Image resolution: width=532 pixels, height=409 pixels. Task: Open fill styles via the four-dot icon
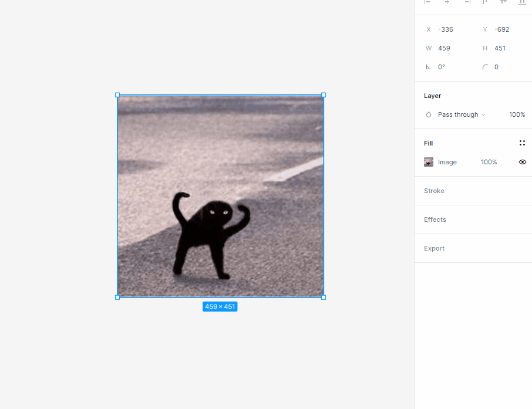click(x=522, y=143)
